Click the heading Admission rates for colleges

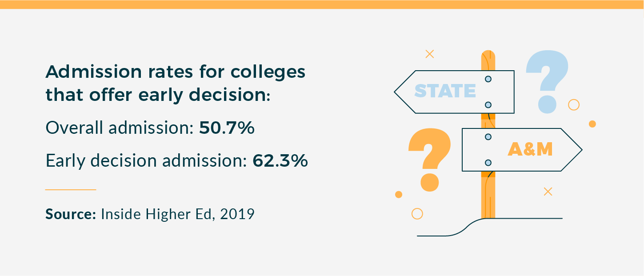coord(176,72)
